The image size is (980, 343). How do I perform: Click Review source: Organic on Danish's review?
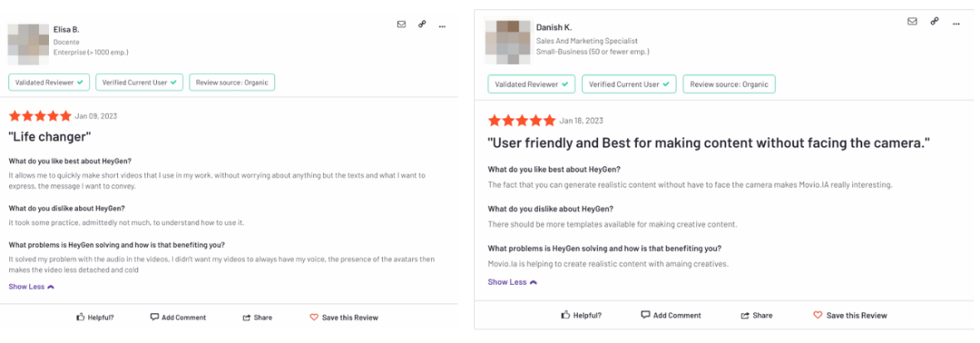[x=729, y=83]
